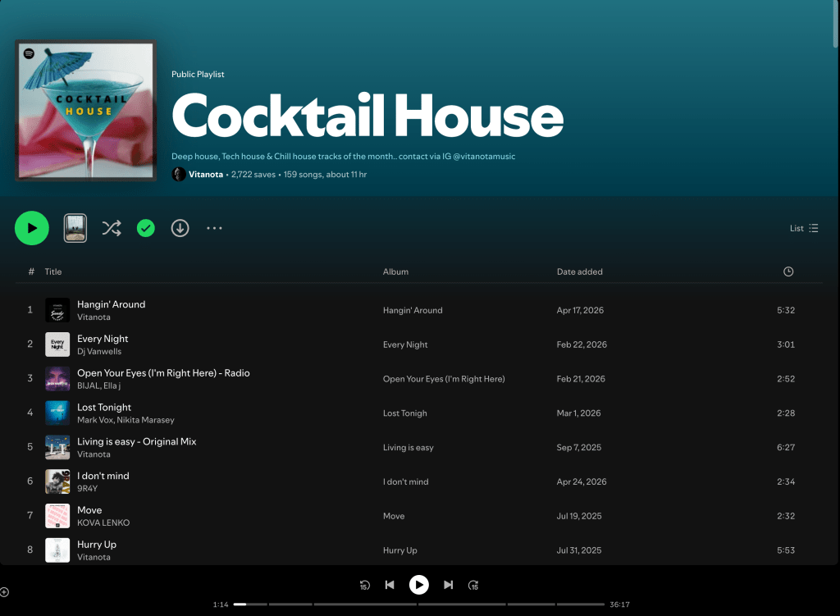
Task: Click the Cocktail House playlist title heading
Action: 367,115
